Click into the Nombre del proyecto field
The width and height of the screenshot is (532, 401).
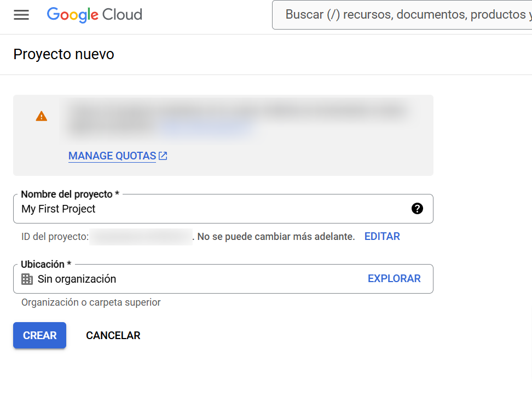(x=213, y=209)
